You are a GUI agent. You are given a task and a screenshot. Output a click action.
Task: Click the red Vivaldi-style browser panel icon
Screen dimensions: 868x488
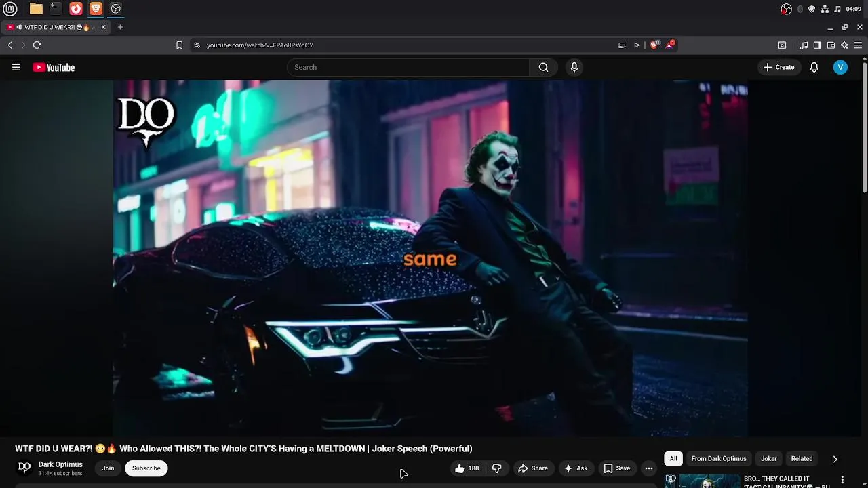tap(76, 9)
